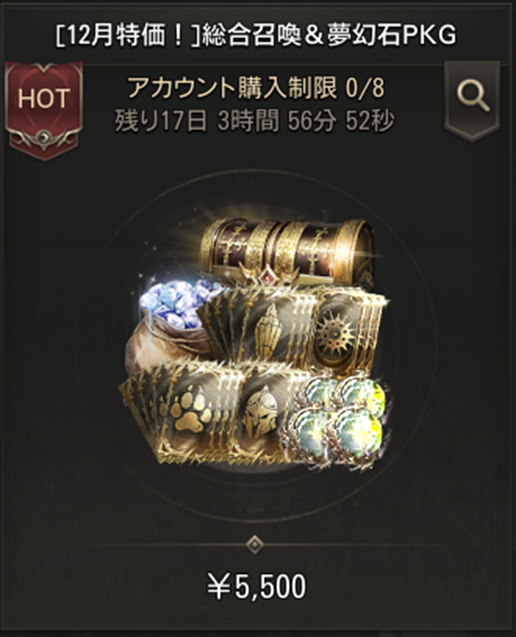Purchase the package for ¥5,500
Viewport: 516px width, 637px height.
[257, 586]
